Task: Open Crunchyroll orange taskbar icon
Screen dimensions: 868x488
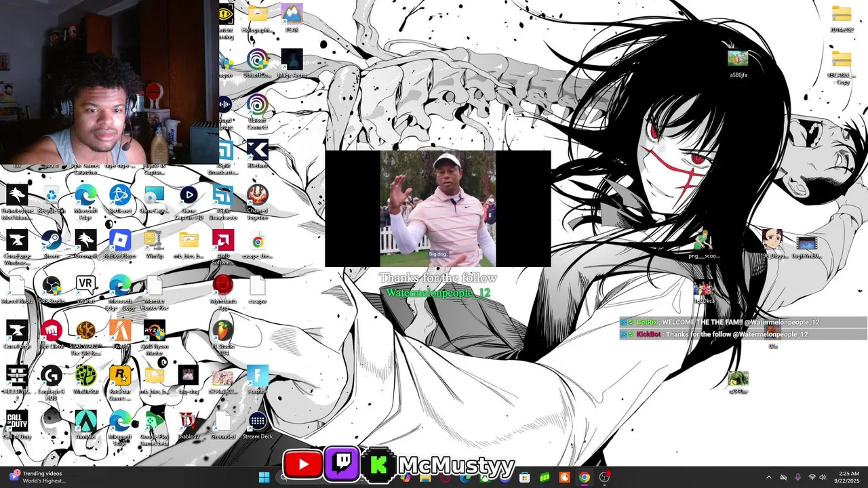Action: click(564, 477)
